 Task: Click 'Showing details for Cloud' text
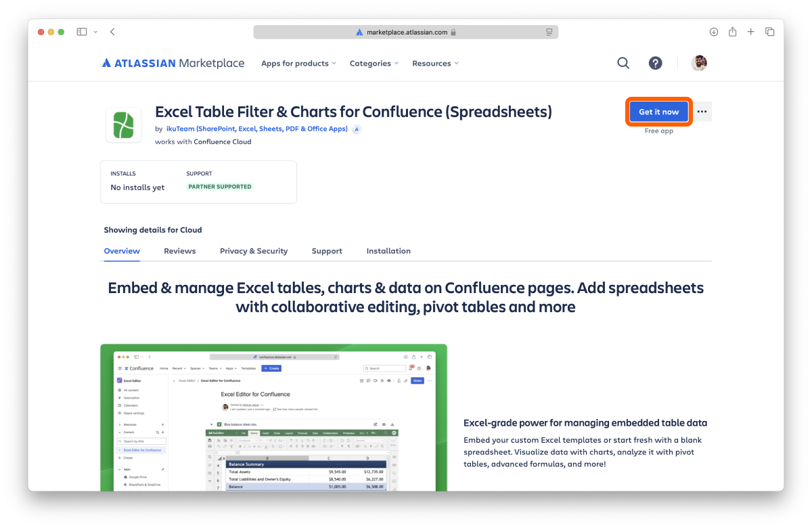coord(153,230)
